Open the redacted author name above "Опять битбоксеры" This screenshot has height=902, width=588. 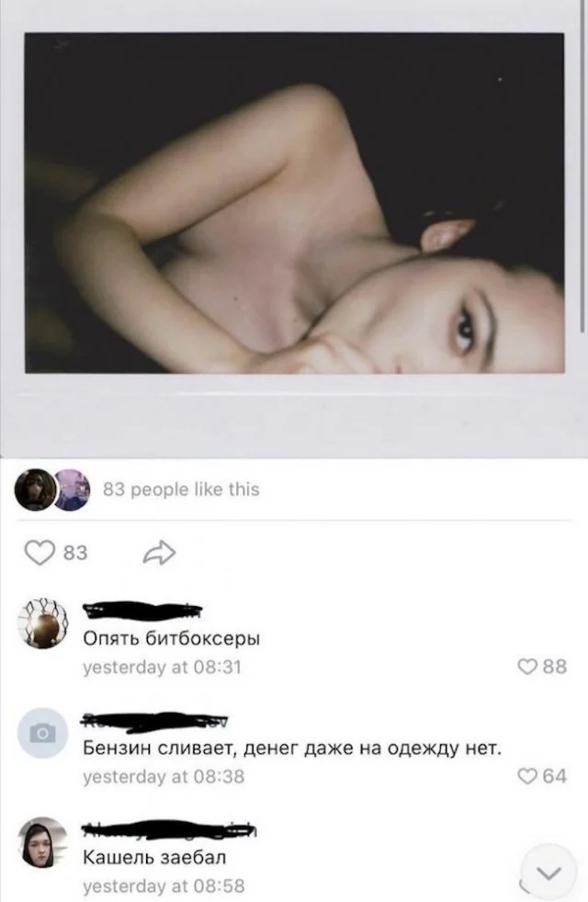[x=142, y=610]
